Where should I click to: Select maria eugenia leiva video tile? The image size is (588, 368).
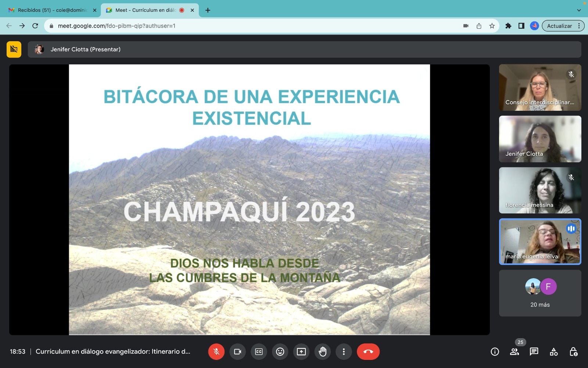540,242
